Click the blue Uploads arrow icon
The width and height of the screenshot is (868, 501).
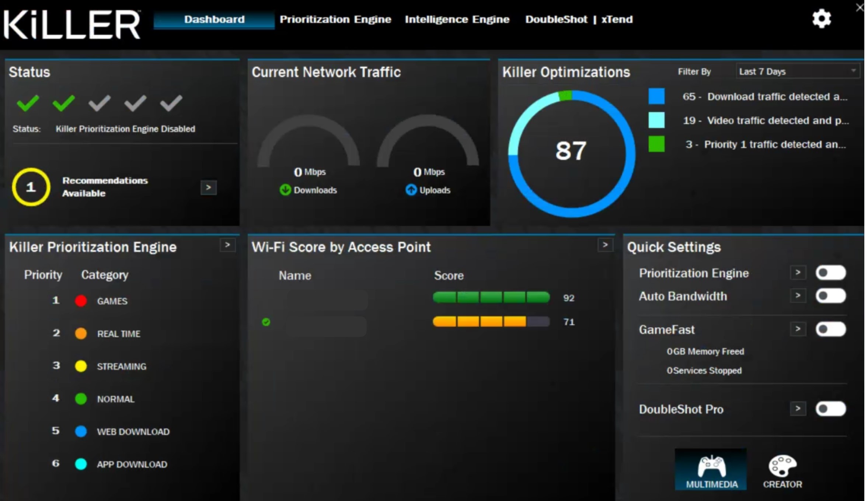[x=411, y=190]
